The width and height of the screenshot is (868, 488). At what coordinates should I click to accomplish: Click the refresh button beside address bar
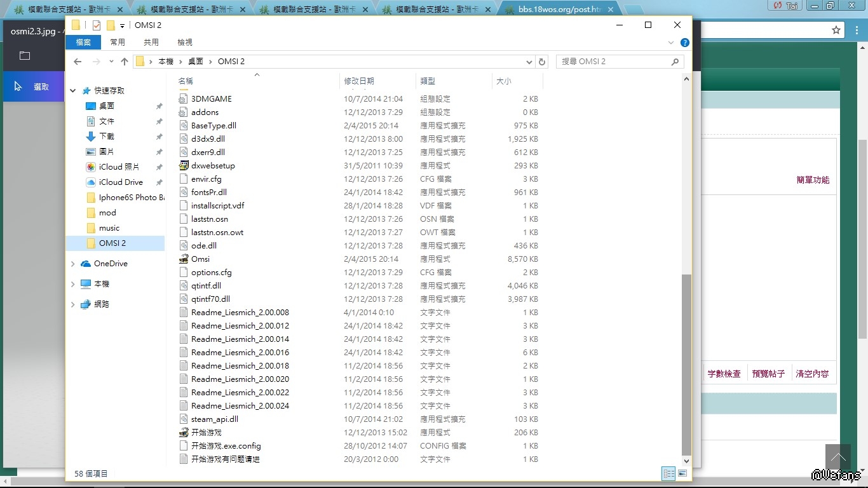[x=542, y=62]
